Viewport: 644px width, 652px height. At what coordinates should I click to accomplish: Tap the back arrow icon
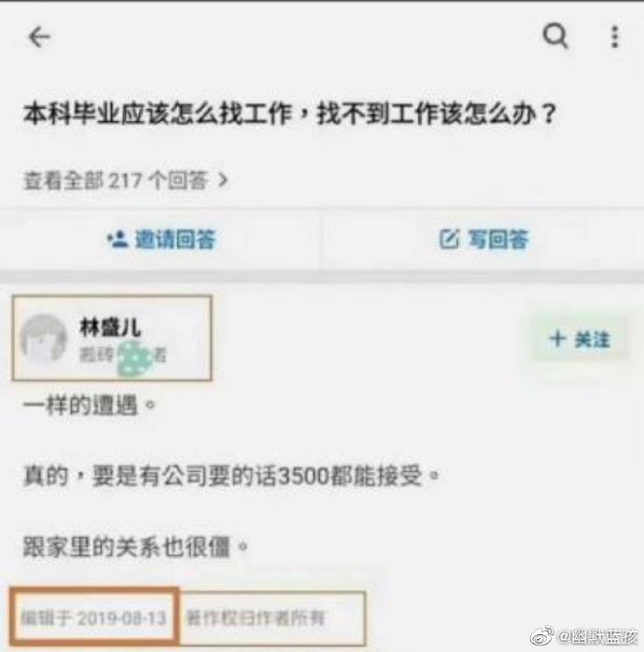pos(39,37)
